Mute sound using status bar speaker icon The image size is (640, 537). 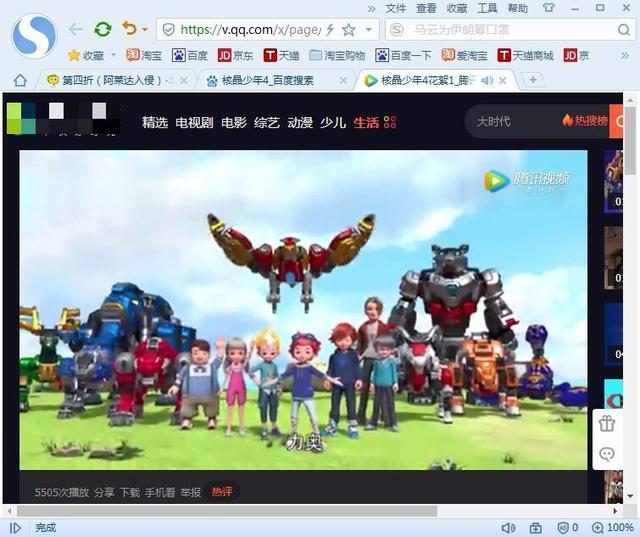click(x=507, y=527)
